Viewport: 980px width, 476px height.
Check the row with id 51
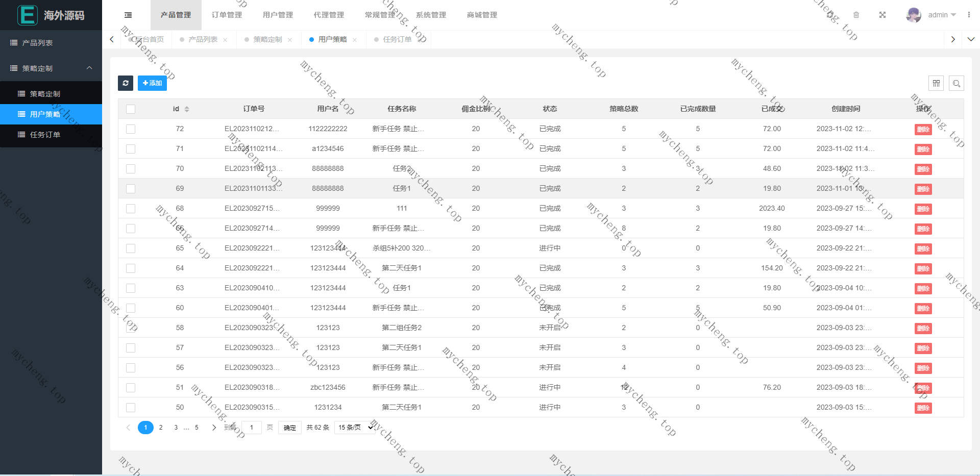point(131,388)
